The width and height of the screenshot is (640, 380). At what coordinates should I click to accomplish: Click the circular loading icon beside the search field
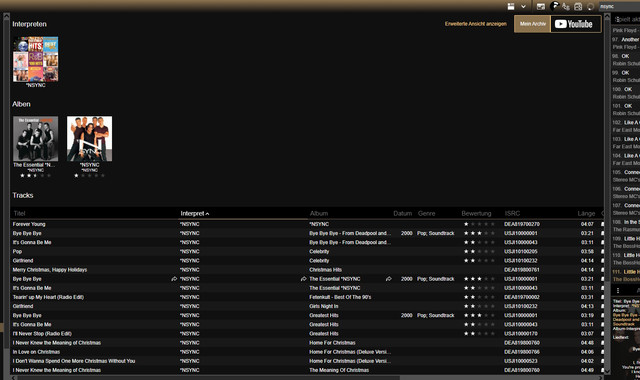(590, 7)
